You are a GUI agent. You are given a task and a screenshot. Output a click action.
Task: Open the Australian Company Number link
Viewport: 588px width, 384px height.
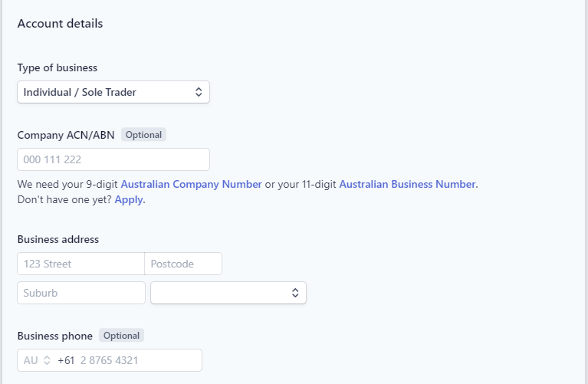pos(191,184)
